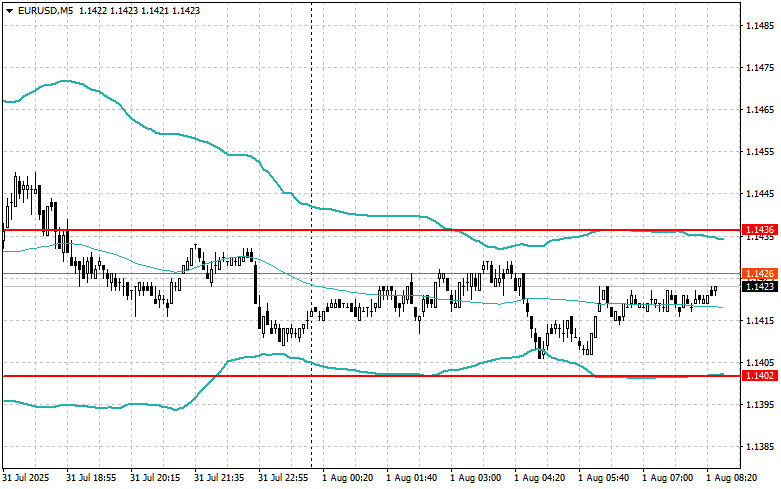Click the 1.1475 price axis value
781x489 pixels.
point(761,67)
